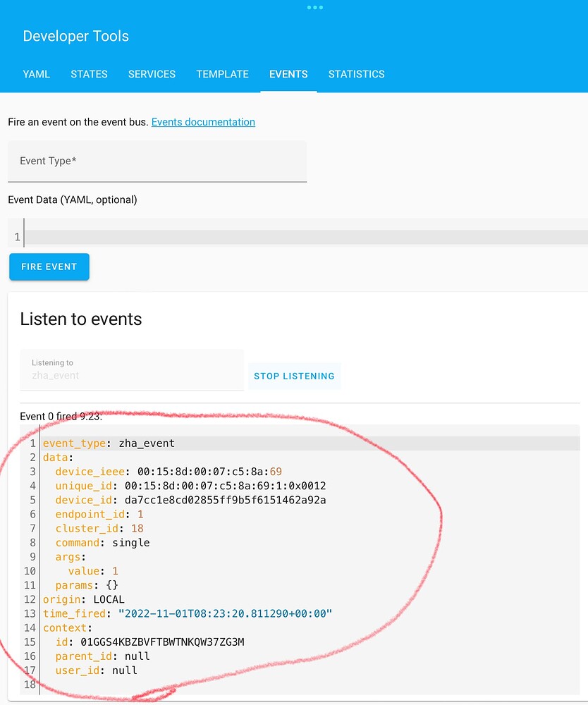Select the SERVICES tab
588x705 pixels.
point(152,74)
